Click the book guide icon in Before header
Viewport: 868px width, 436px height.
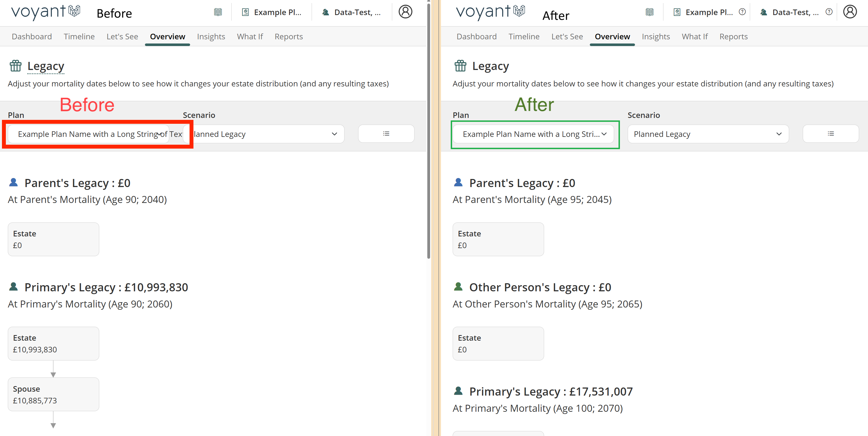[218, 12]
